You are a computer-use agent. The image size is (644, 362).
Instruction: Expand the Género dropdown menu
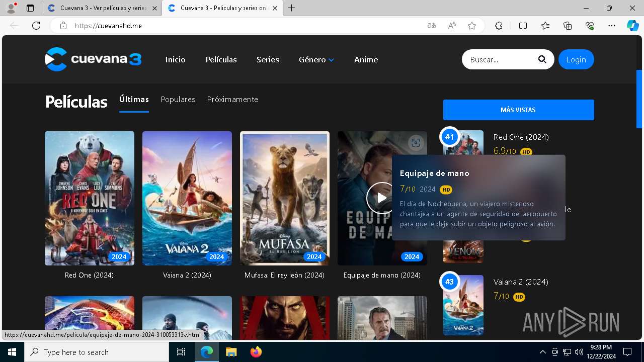(x=316, y=59)
